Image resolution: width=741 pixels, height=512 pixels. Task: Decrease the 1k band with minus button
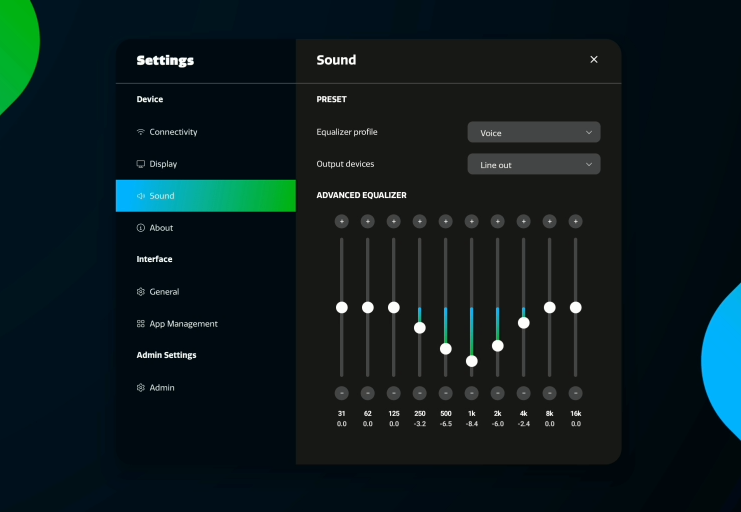(472, 393)
